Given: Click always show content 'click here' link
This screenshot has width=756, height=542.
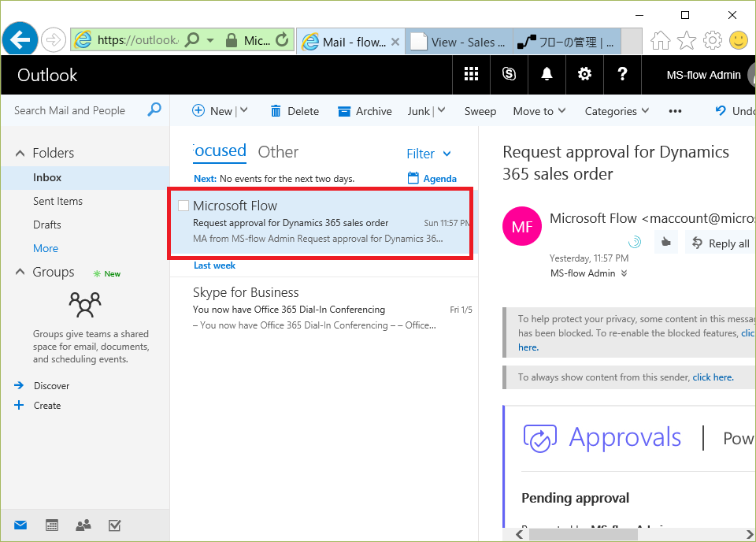Looking at the screenshot, I should (x=713, y=377).
